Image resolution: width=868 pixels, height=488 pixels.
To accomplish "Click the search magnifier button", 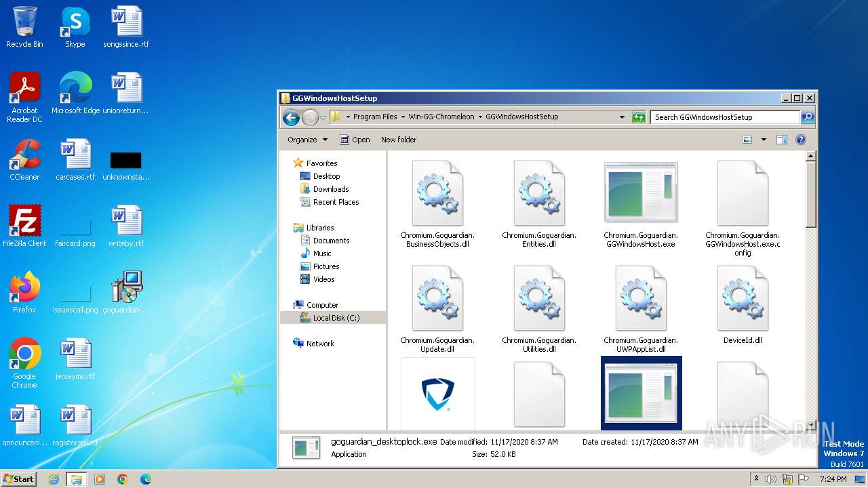I will point(808,117).
